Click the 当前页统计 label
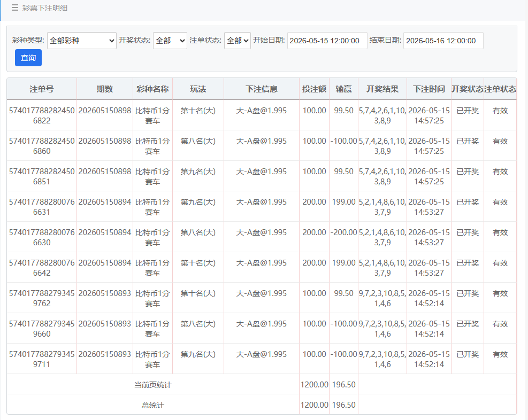Viewport: 528px width, 420px height. [153, 385]
